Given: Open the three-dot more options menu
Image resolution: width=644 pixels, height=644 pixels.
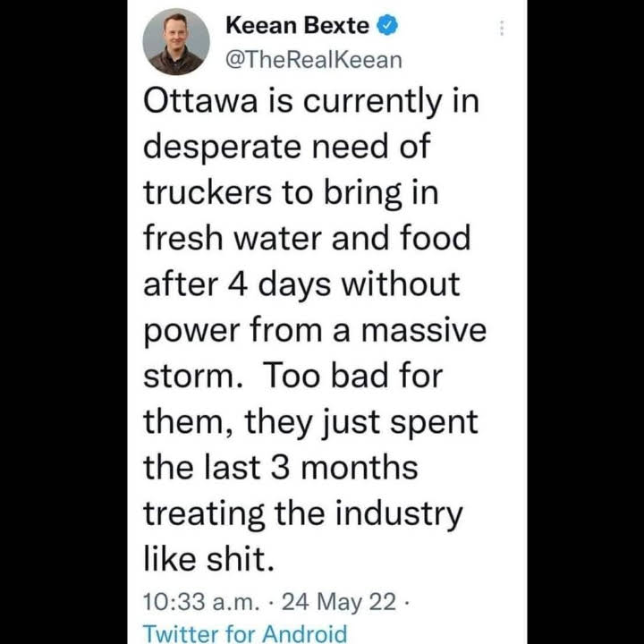Looking at the screenshot, I should click(x=501, y=29).
